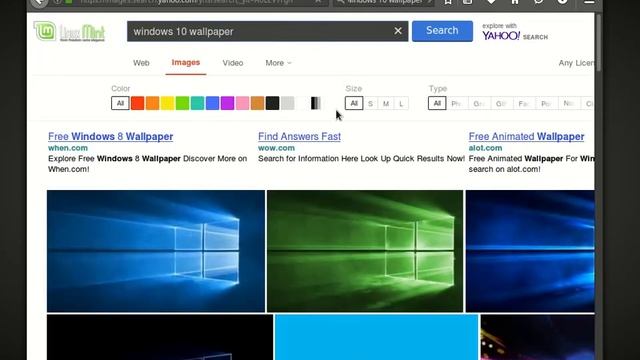
Task: Filter by green color swatch
Action: coord(182,103)
